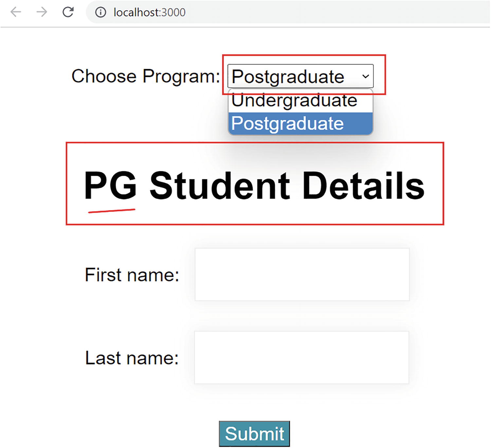This screenshot has width=491, height=448.
Task: Click the red underline beneath PG
Action: pyautogui.click(x=111, y=210)
